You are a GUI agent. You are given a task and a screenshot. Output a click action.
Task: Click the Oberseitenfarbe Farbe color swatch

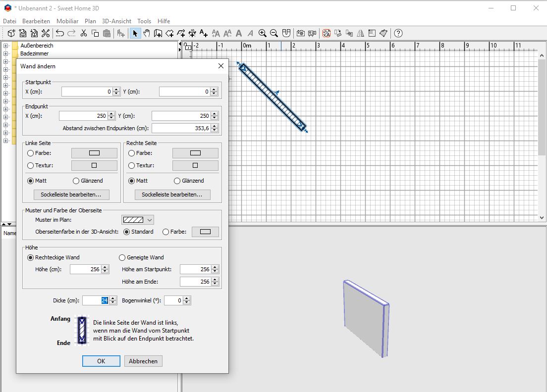205,232
